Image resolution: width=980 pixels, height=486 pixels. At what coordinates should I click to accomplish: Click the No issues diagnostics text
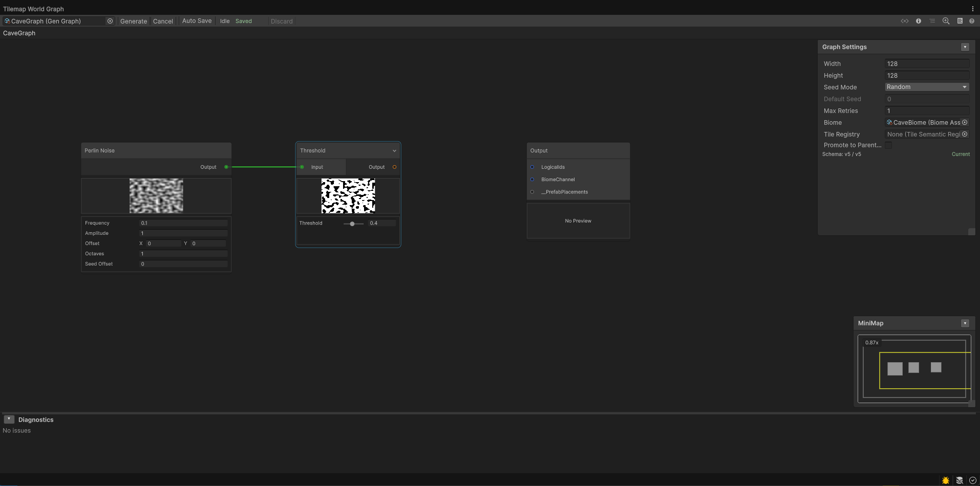pyautogui.click(x=17, y=430)
